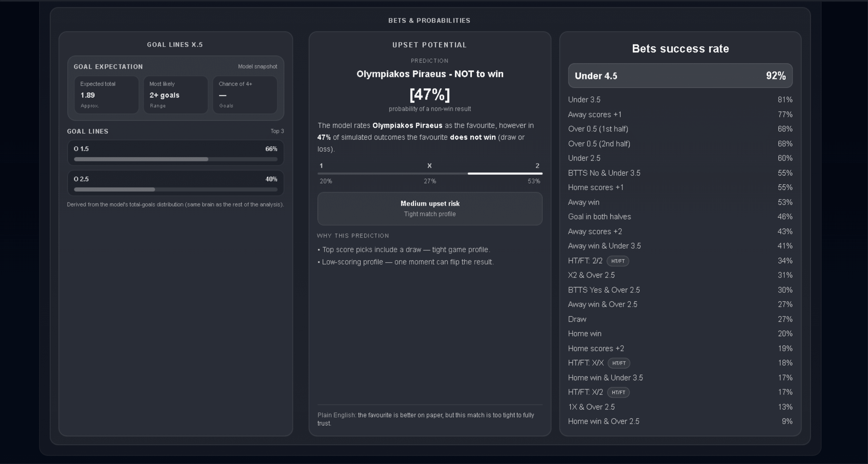Viewport: 868px width, 464px height.
Task: Open the Model snapshot label in Goal Expectation
Action: coord(257,67)
